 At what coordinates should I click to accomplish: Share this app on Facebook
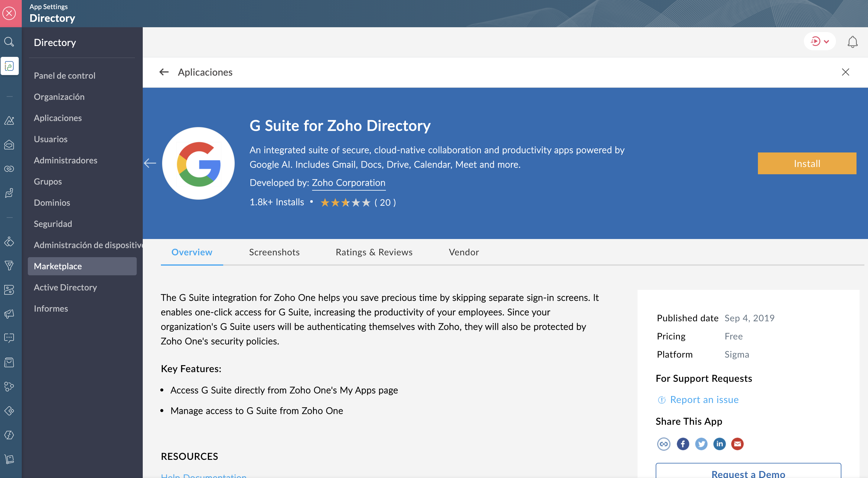coord(683,444)
